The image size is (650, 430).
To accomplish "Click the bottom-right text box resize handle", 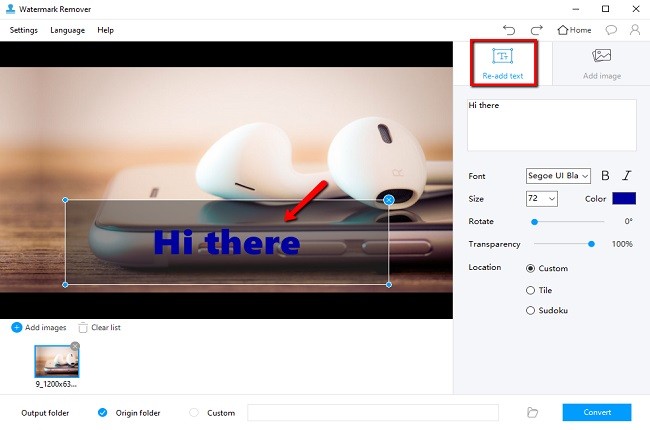I will coord(389,285).
